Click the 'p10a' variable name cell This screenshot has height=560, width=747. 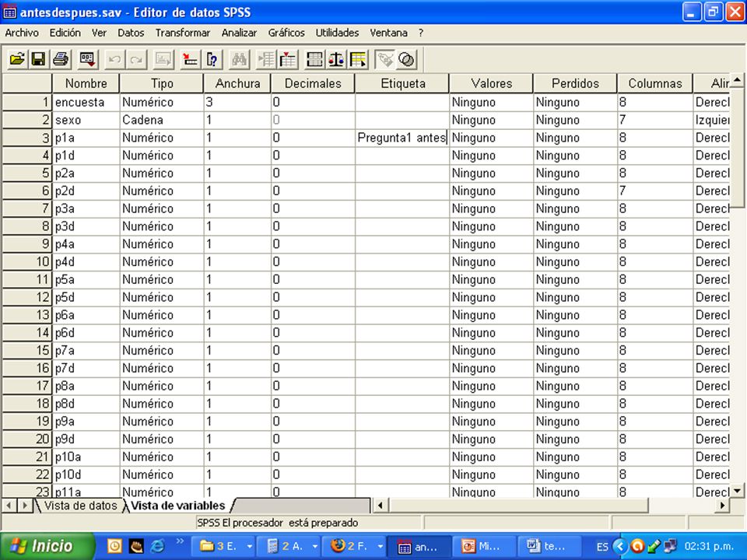[86, 457]
